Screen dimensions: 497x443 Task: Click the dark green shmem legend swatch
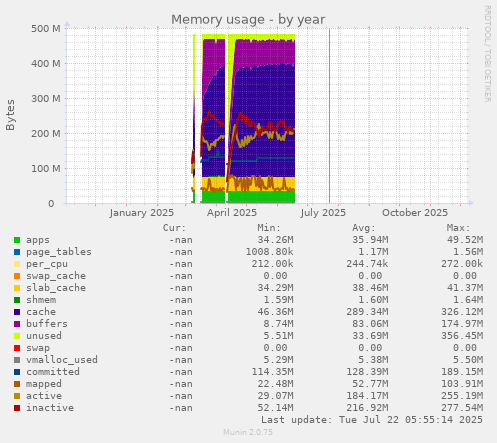tap(17, 300)
